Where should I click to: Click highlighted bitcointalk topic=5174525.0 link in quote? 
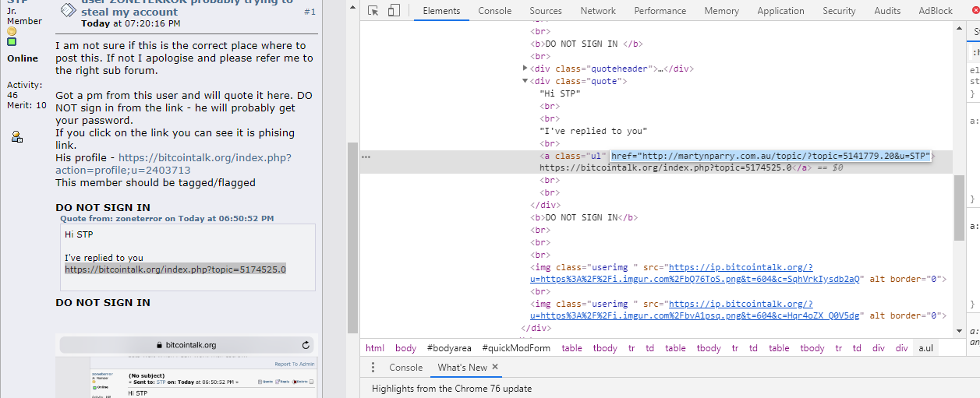coord(175,269)
